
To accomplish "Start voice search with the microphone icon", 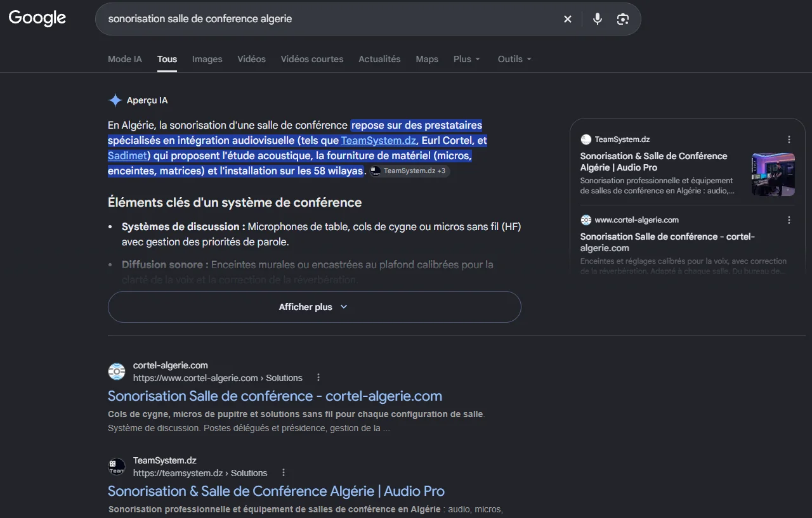I will click(598, 19).
